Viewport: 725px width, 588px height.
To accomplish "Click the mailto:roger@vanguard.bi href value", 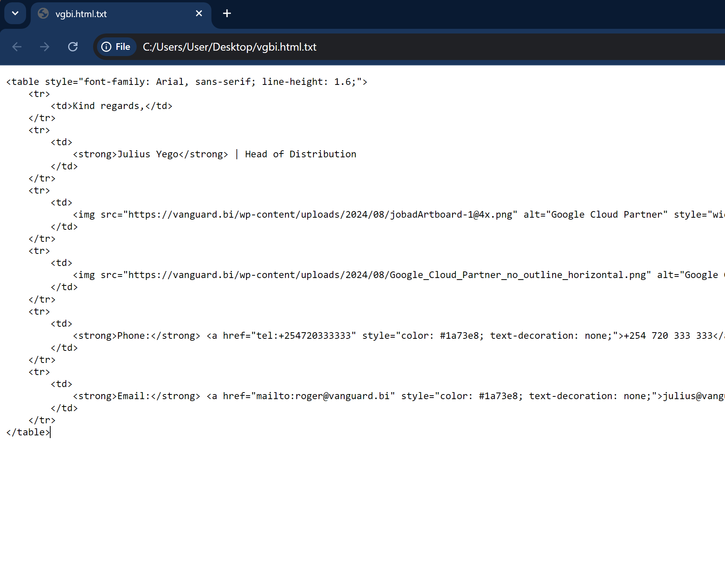I will (x=323, y=396).
